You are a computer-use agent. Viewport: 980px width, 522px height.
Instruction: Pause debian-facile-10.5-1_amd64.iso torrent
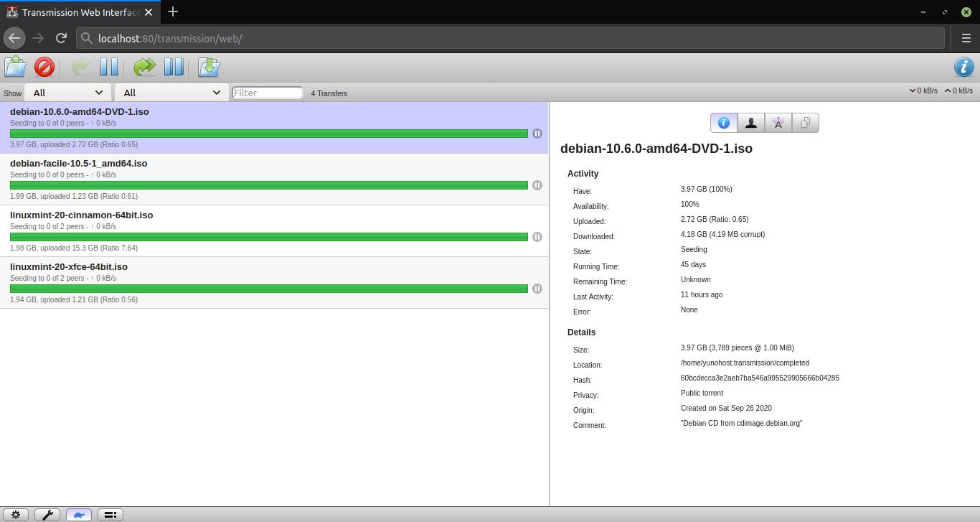point(537,185)
